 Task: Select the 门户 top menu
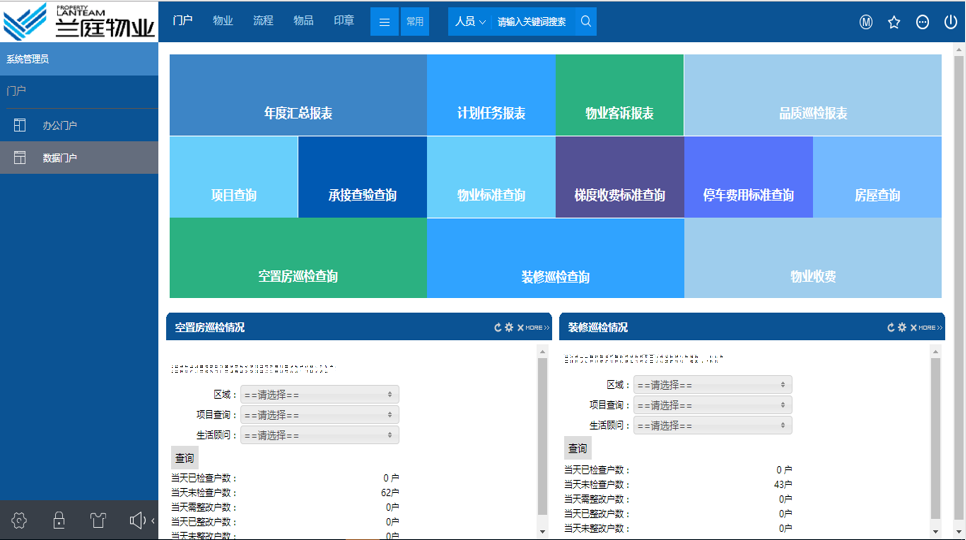[182, 20]
